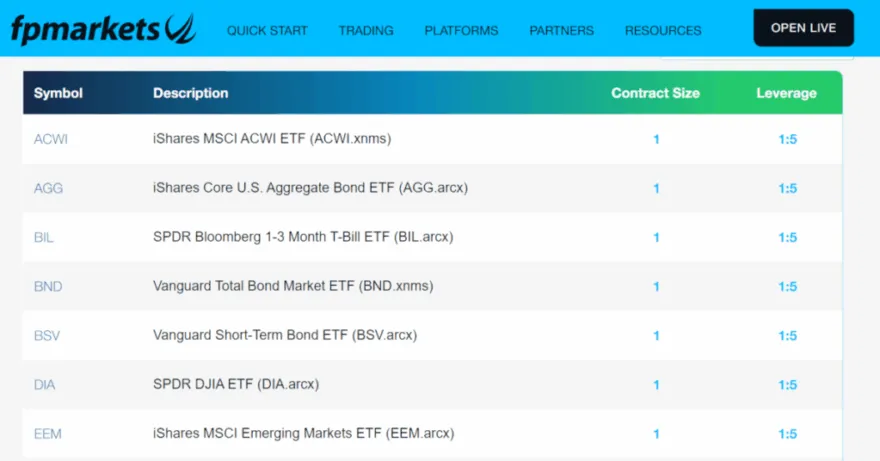Click SPDR Bloomberg 1-3 Month T-Bill description
Viewport: 880px width, 461px height.
pyautogui.click(x=303, y=237)
